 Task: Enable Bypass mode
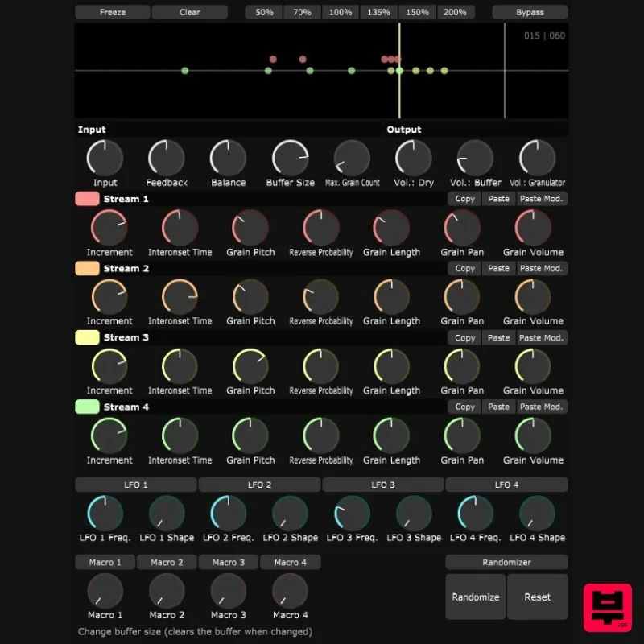(530, 12)
